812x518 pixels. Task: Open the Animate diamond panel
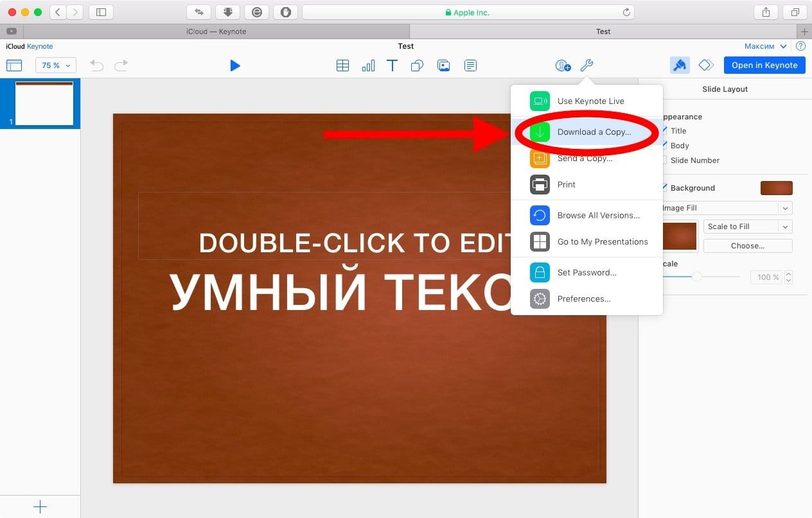(706, 65)
